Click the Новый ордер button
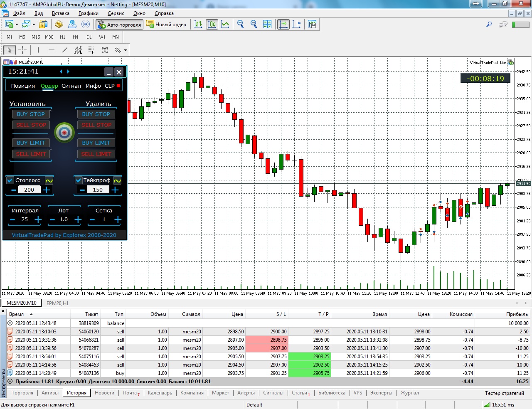This screenshot has width=532, height=409. (x=166, y=25)
